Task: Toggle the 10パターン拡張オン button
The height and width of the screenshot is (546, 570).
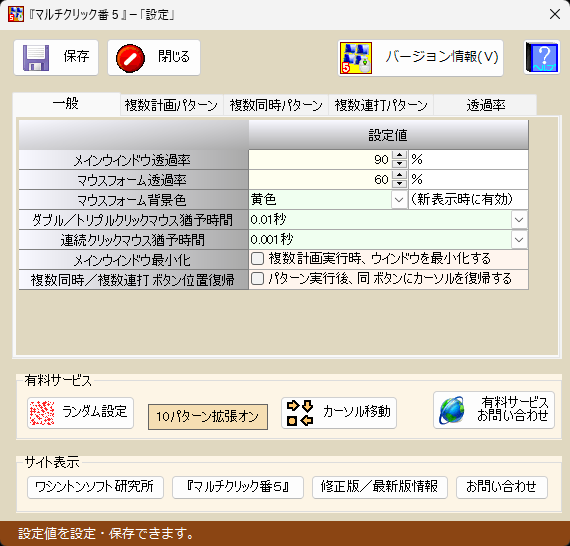Action: pyautogui.click(x=208, y=417)
